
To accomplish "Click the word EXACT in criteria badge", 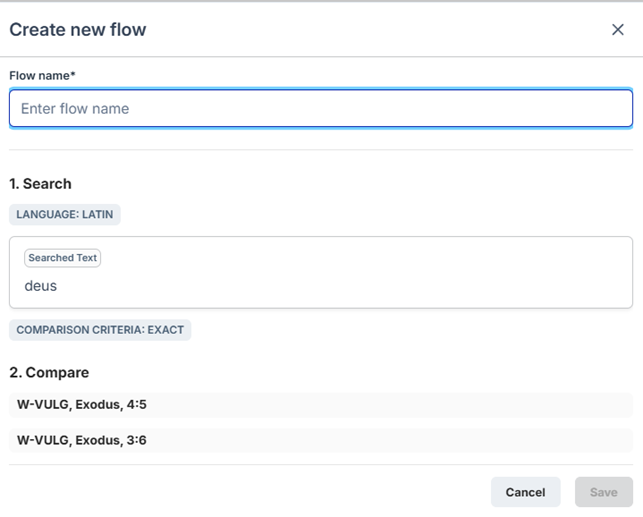I will [x=165, y=330].
